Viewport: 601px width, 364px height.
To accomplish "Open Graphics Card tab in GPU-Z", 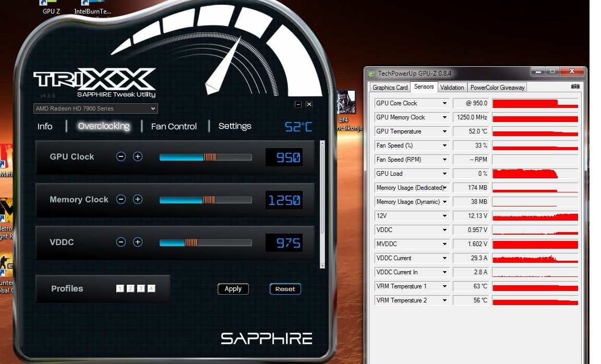I will pos(390,88).
